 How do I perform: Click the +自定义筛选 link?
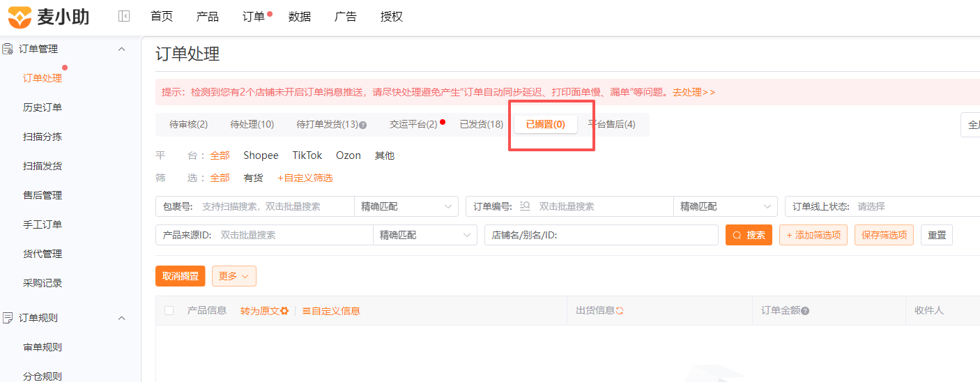point(305,178)
